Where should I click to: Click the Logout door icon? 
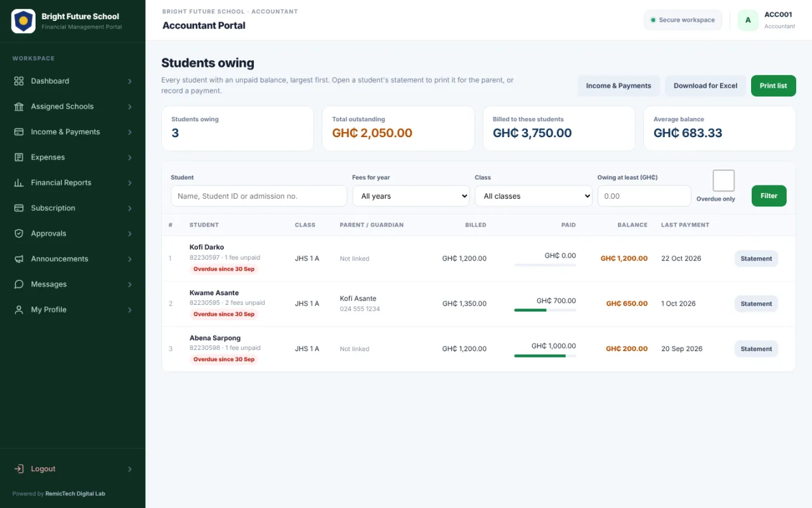click(x=19, y=469)
